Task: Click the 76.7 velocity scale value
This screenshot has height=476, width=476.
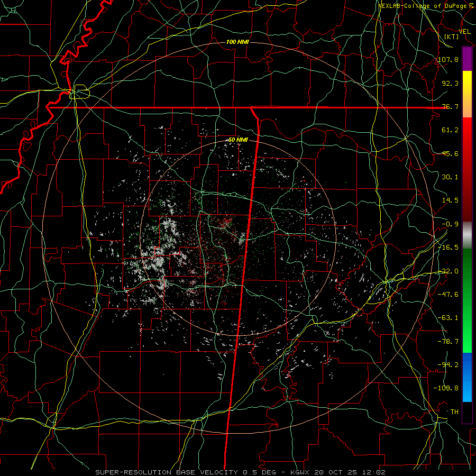Action: 450,106
